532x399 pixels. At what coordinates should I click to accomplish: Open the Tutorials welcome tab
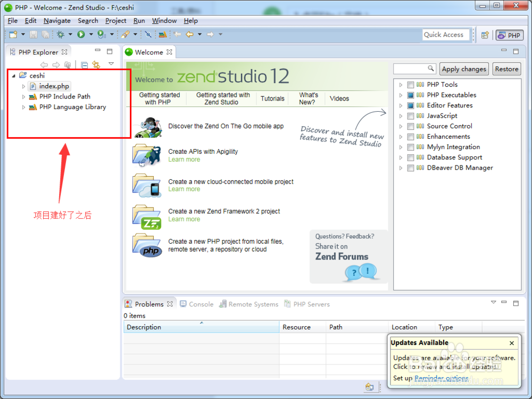pyautogui.click(x=272, y=98)
